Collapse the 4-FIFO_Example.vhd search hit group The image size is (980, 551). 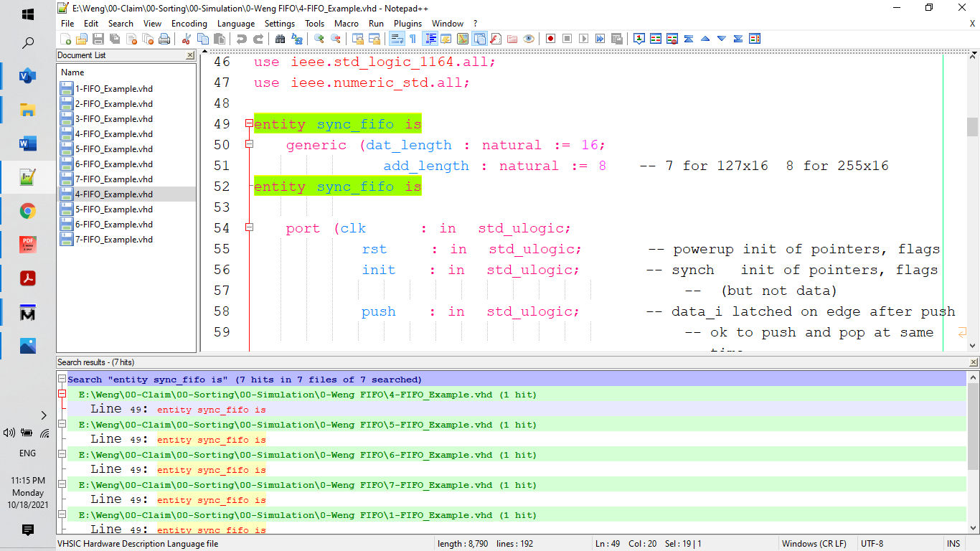pyautogui.click(x=62, y=395)
